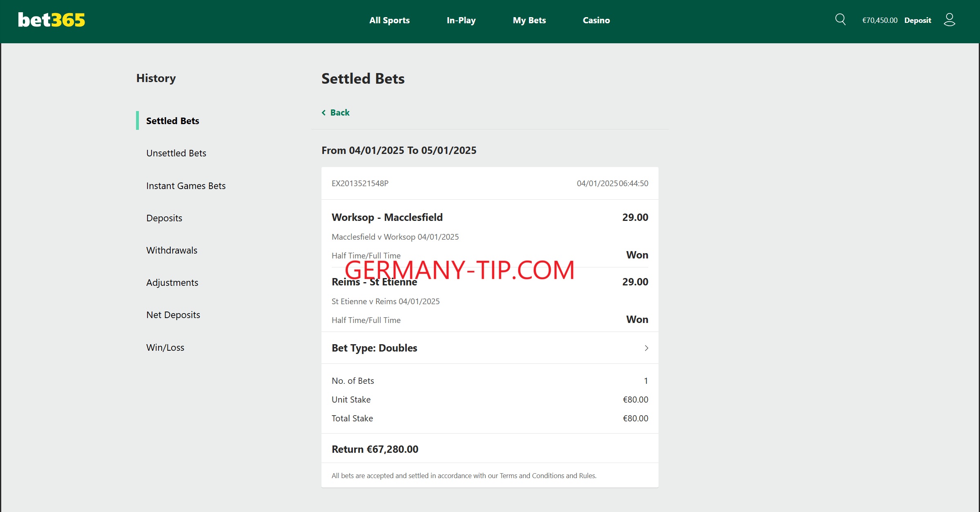The height and width of the screenshot is (512, 980).
Task: Select Win/Loss history view
Action: (165, 347)
